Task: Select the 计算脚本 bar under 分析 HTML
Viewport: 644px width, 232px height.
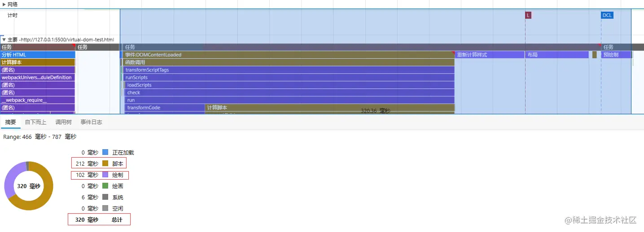Action: tap(38, 62)
